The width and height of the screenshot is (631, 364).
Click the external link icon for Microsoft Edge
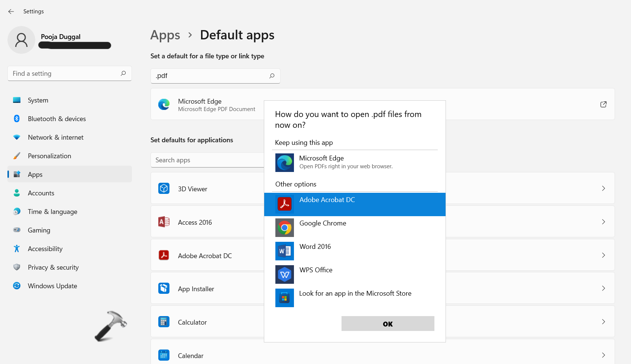[603, 104]
